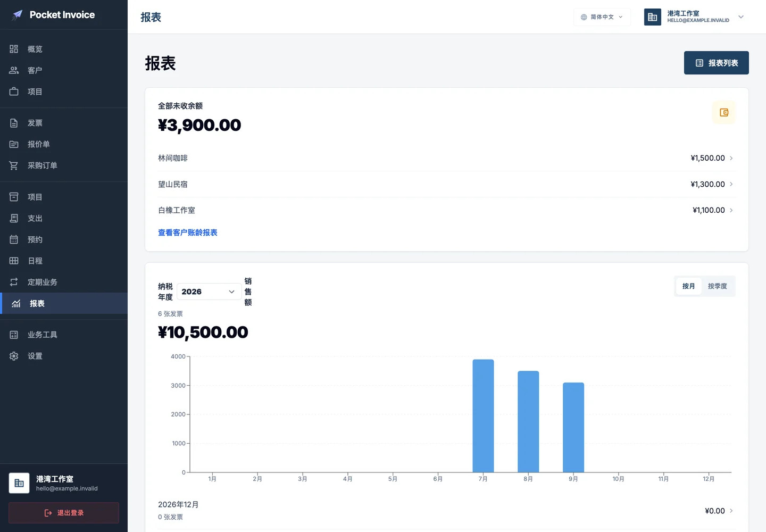766x532 pixels.
Task: Click the archive box icon above 支出
Action: pos(14,197)
